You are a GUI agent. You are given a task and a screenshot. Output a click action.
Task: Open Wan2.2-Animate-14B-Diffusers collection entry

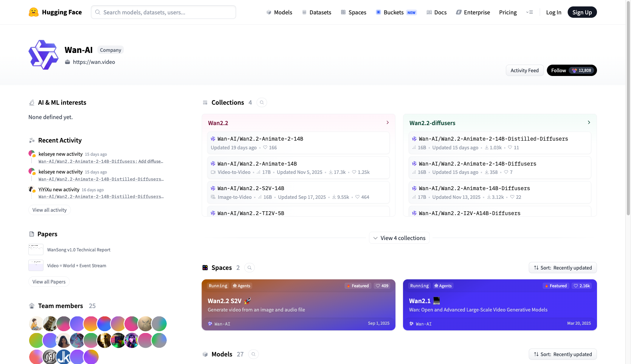click(x=500, y=192)
